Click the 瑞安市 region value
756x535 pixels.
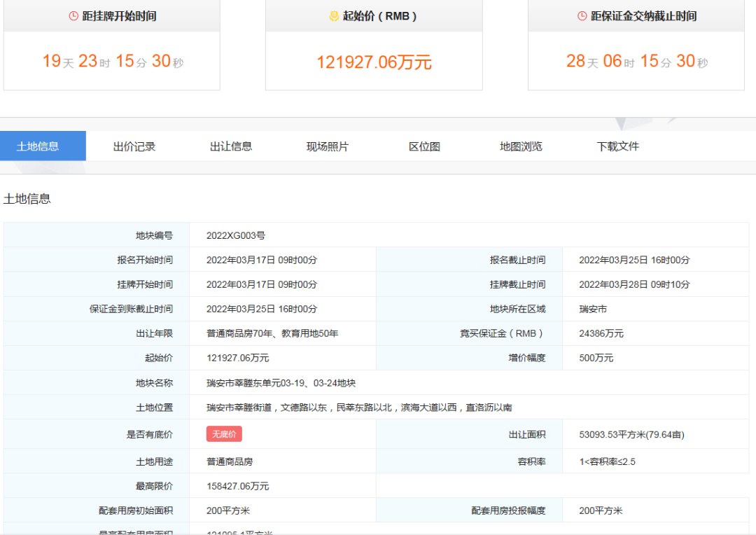593,310
